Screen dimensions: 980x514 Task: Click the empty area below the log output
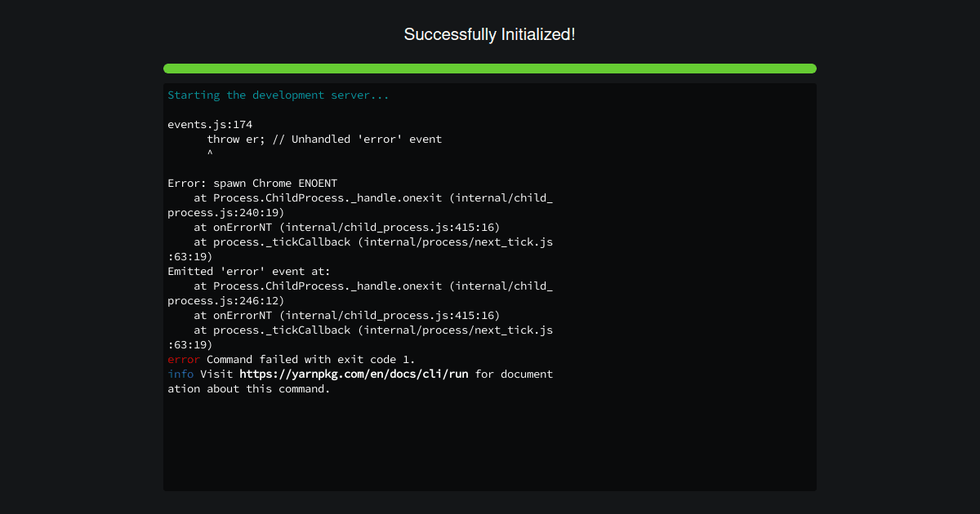click(x=489, y=445)
